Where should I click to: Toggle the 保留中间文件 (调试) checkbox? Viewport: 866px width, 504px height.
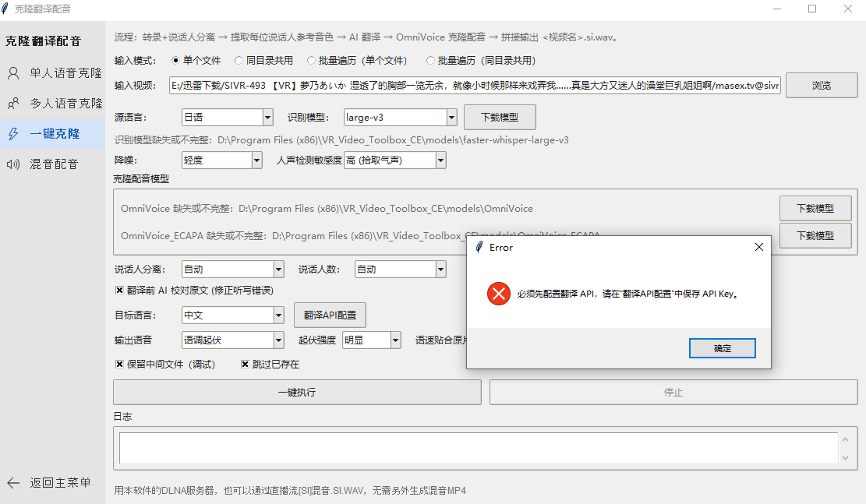(x=119, y=365)
